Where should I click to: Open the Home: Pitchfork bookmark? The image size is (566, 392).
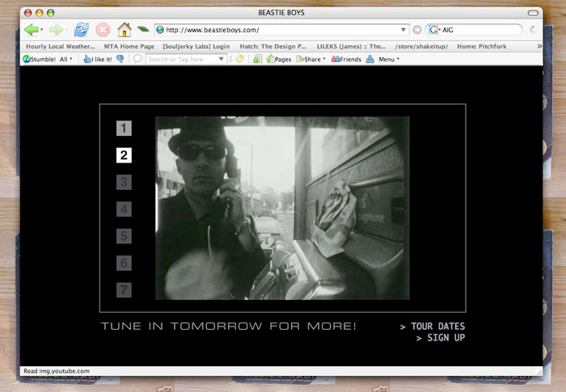482,46
